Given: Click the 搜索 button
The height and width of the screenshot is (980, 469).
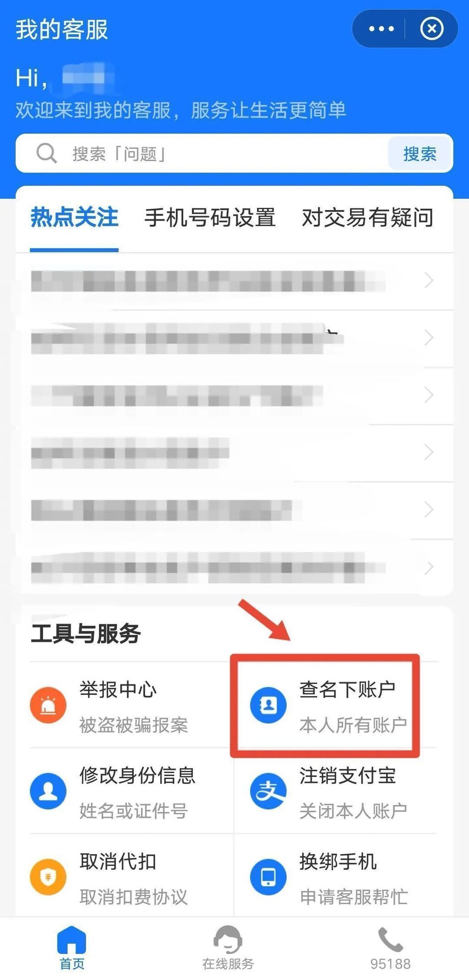Looking at the screenshot, I should tap(420, 154).
